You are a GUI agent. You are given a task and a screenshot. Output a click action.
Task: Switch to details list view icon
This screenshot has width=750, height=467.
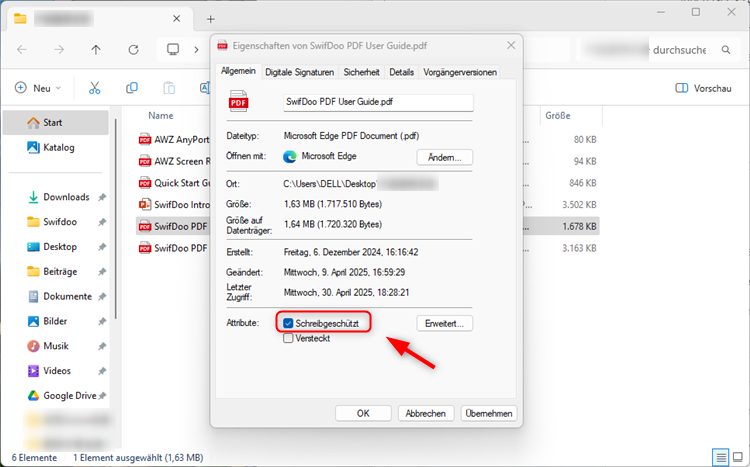[720, 457]
